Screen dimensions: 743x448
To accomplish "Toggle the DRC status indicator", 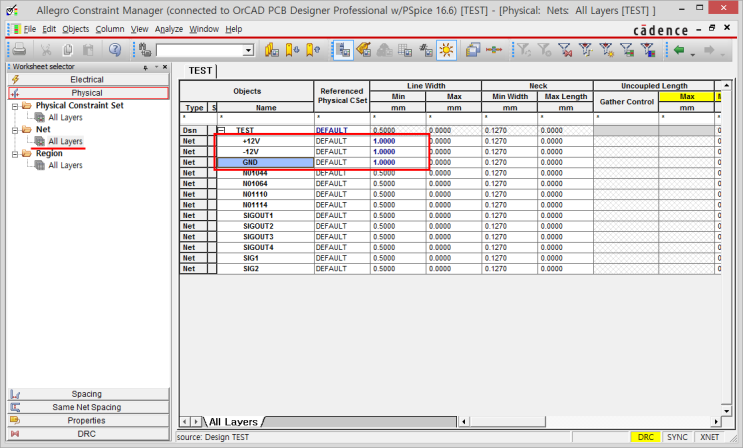I will (x=648, y=438).
